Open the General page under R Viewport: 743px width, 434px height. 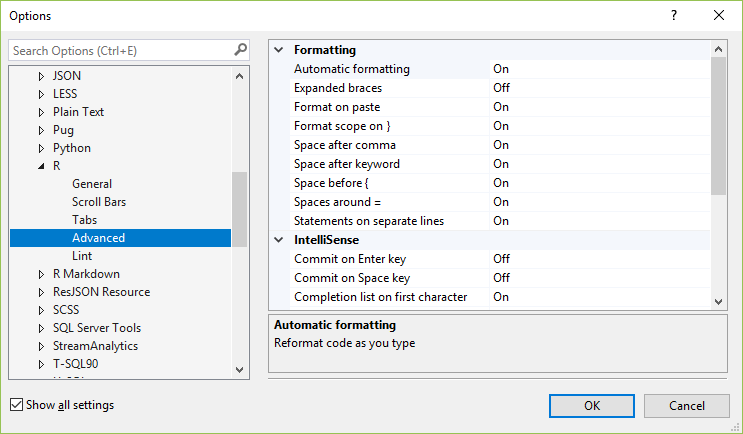[x=92, y=184]
